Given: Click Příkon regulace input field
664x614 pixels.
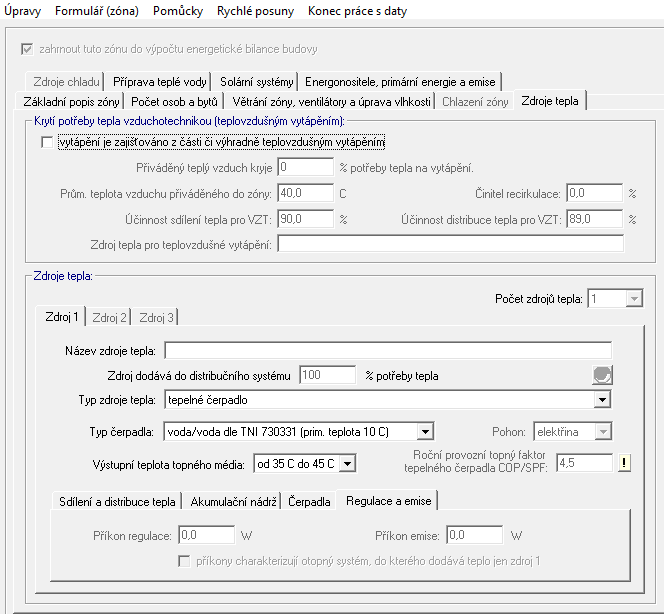Looking at the screenshot, I should [x=206, y=535].
